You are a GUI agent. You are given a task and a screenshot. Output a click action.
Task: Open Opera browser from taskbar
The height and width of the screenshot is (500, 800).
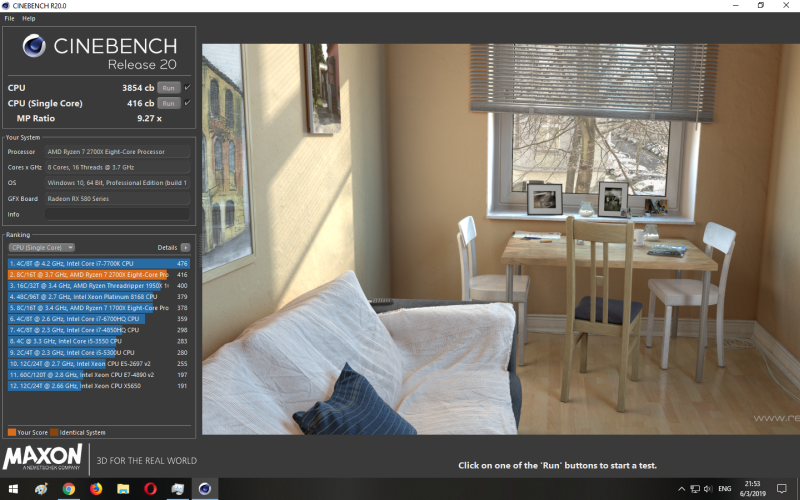(x=151, y=489)
